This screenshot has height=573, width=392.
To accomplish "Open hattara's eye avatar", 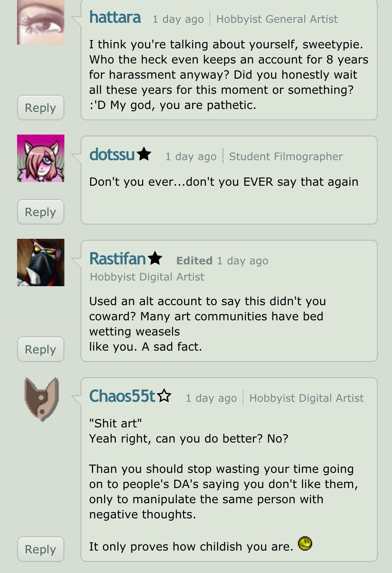I will point(41,22).
